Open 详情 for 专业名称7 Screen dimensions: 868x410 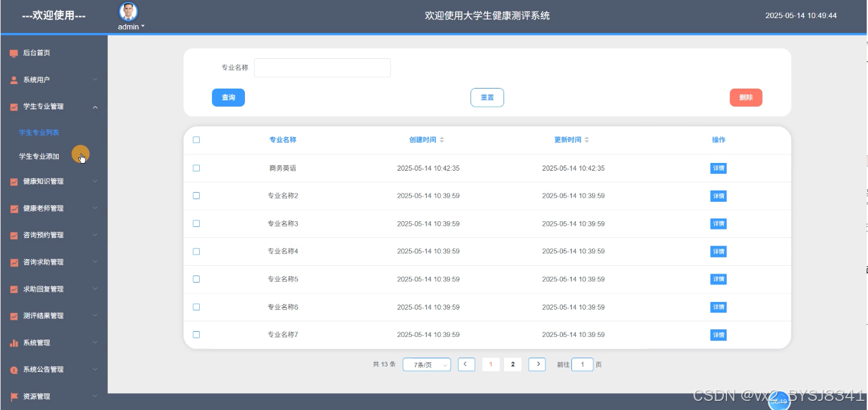click(x=718, y=335)
